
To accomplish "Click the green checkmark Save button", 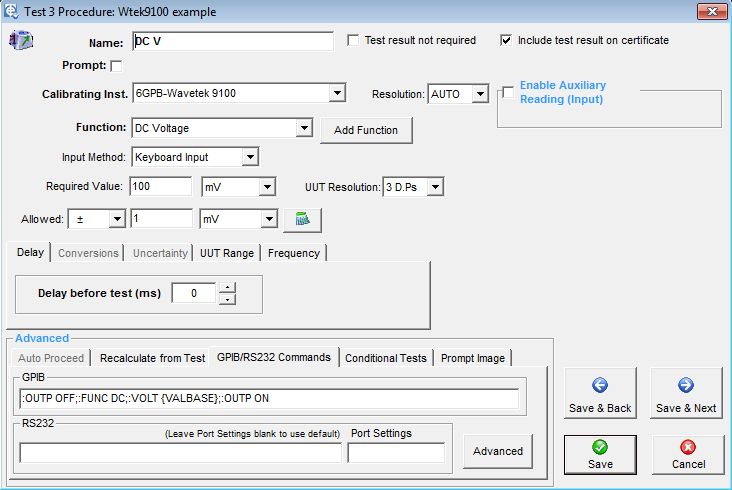I will (x=600, y=454).
